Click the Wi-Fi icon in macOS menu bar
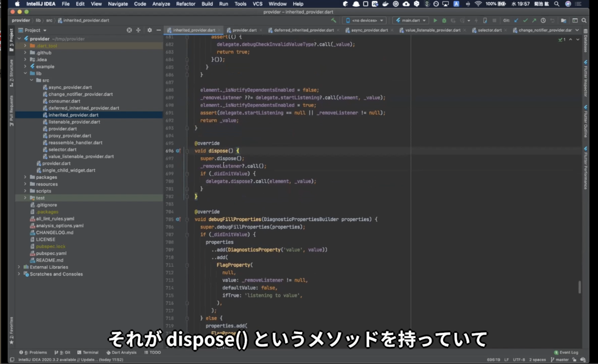 [x=478, y=4]
